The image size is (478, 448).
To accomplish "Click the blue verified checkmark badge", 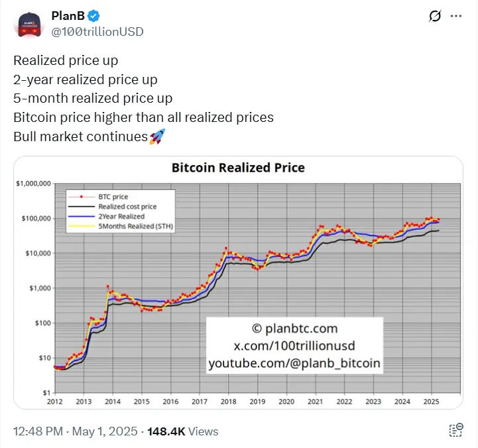I will (x=93, y=16).
